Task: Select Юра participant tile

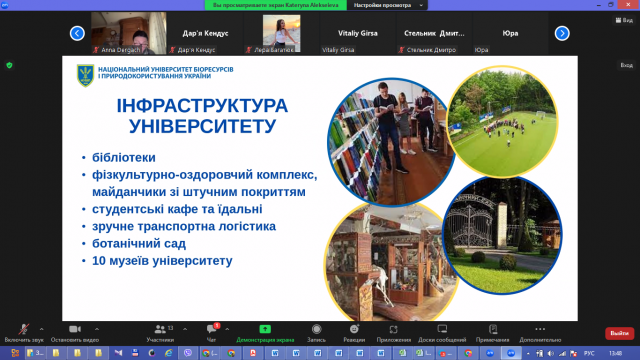Action: click(x=510, y=33)
